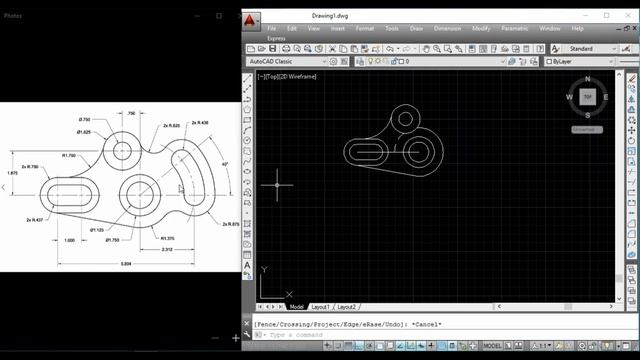Close the command line window

tap(247, 323)
